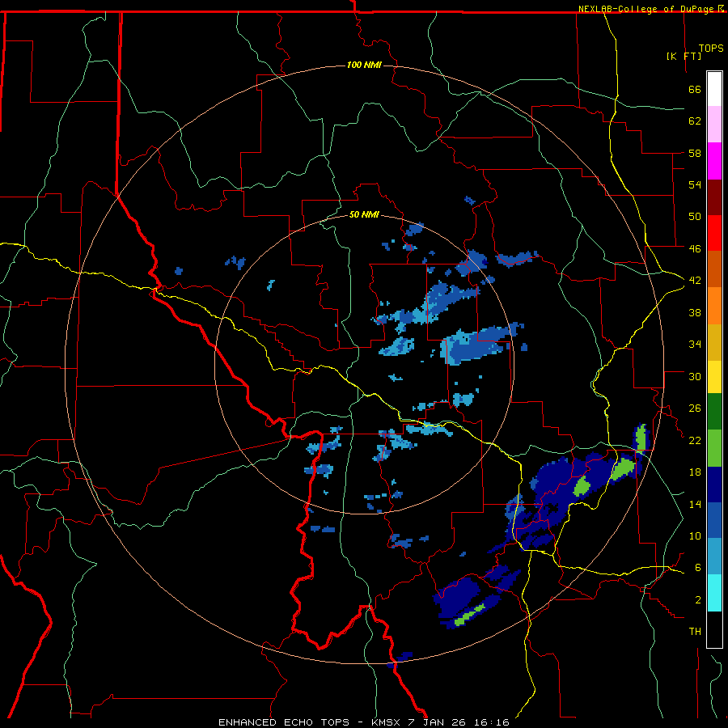Select the legend value "38"
728x728 pixels.
pyautogui.click(x=695, y=312)
